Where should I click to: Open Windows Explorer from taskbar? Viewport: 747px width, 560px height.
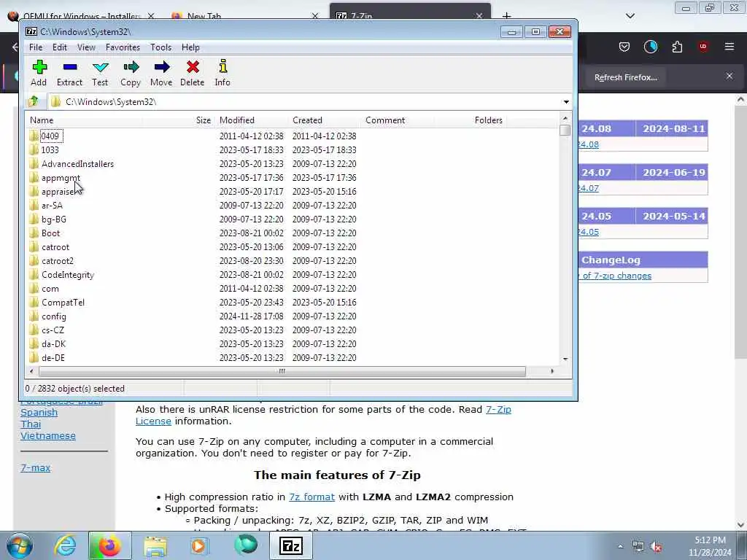tap(155, 546)
